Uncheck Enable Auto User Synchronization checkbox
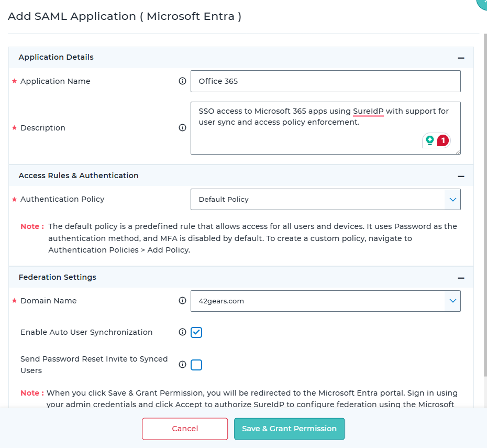Viewport: 487px width, 448px height. 196,332
